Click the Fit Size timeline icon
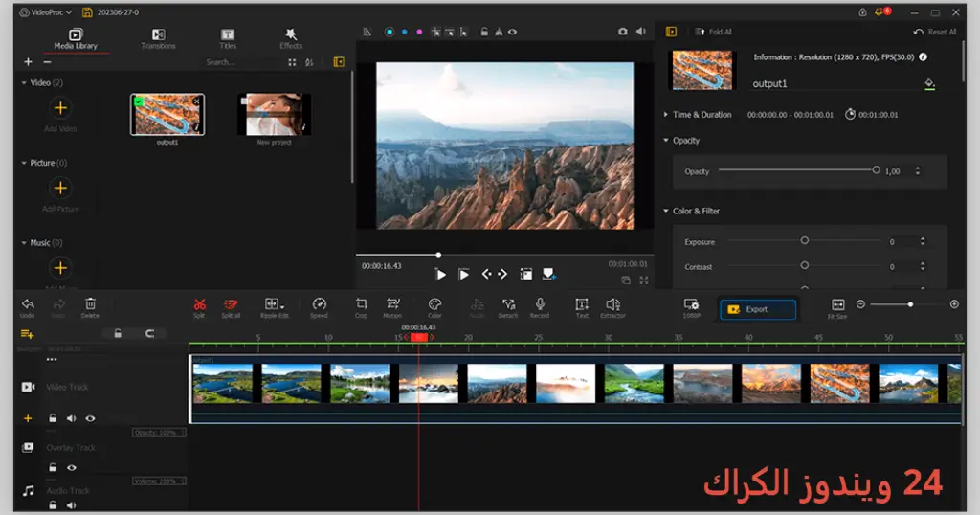This screenshot has height=515, width=980. coord(837,307)
